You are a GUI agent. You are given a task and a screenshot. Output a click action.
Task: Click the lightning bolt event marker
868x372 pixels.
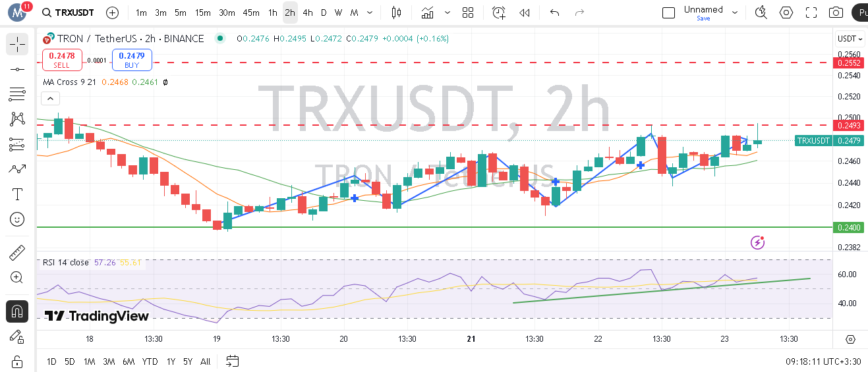pyautogui.click(x=757, y=242)
